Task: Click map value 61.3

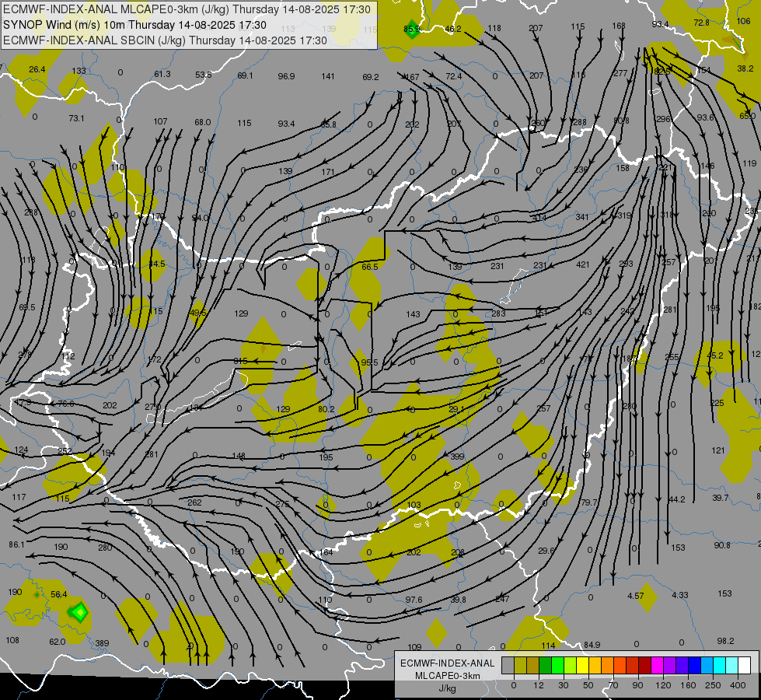Action: point(162,74)
